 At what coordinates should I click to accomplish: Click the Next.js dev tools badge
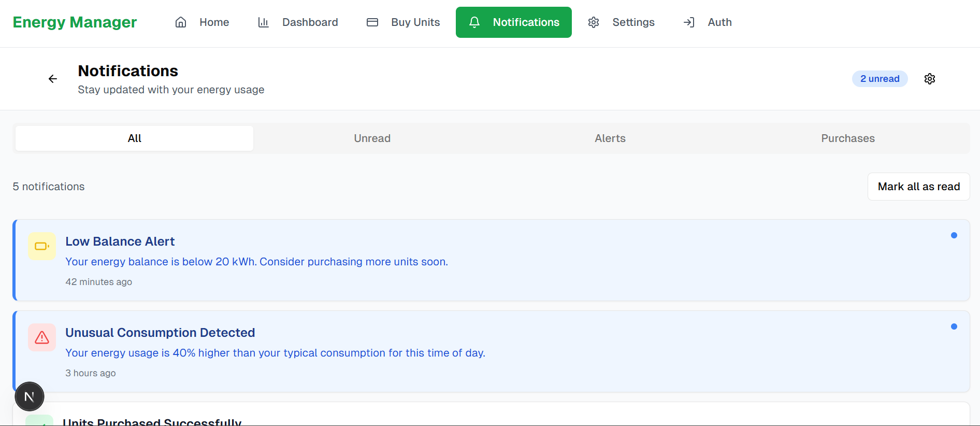[x=30, y=396]
